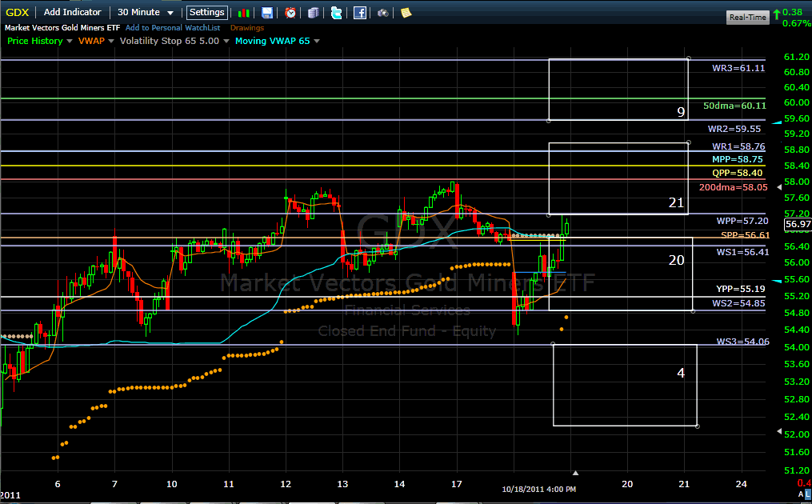Click the WS1=56.41 pivot label
Viewport: 812px width, 504px height.
(x=742, y=252)
